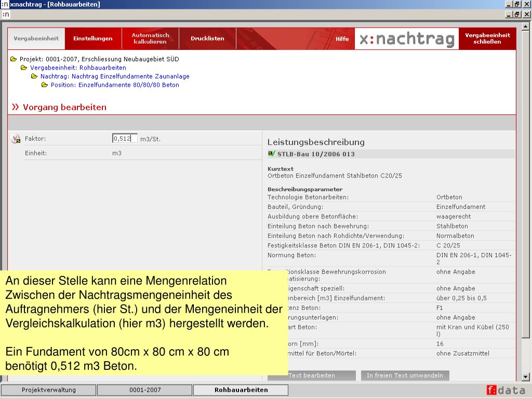Click the vertical scrollbar thumb

tap(526, 184)
